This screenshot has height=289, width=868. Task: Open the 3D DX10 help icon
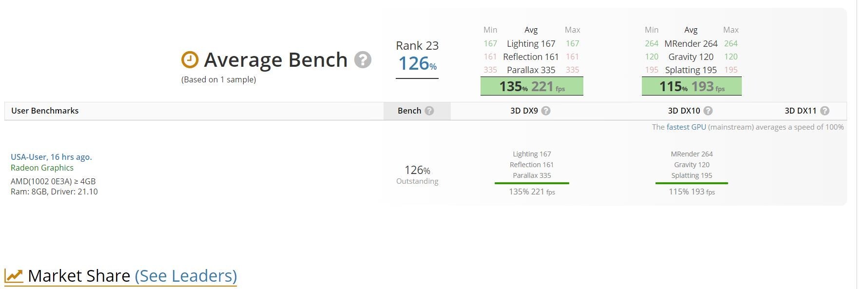pyautogui.click(x=708, y=111)
